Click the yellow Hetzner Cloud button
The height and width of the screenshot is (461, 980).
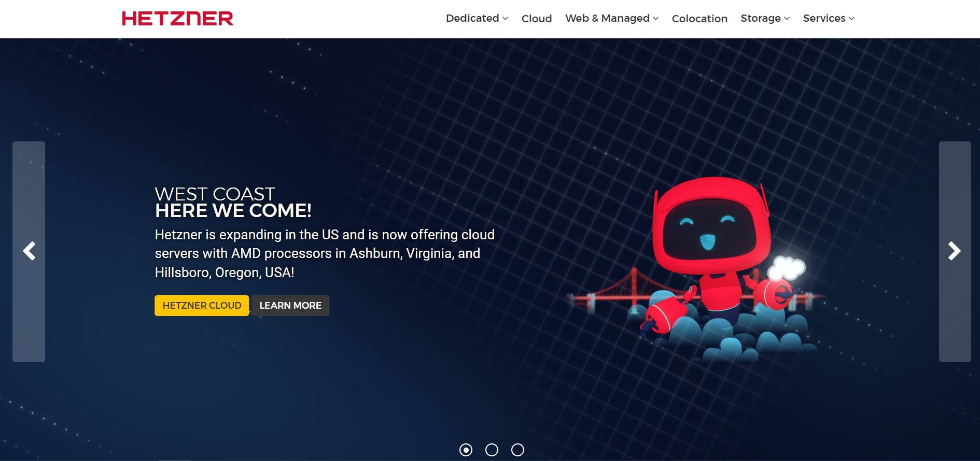coord(202,306)
